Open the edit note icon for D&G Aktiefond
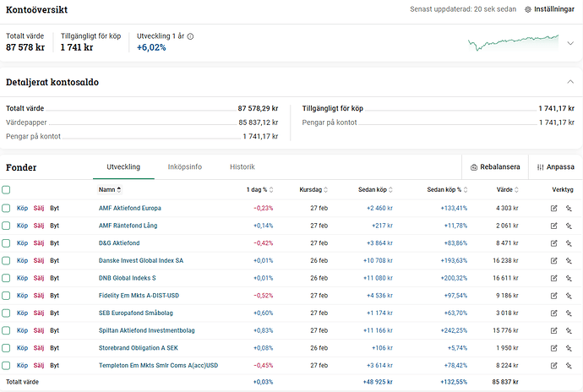Screen dimensions: 583x392 point(553,243)
